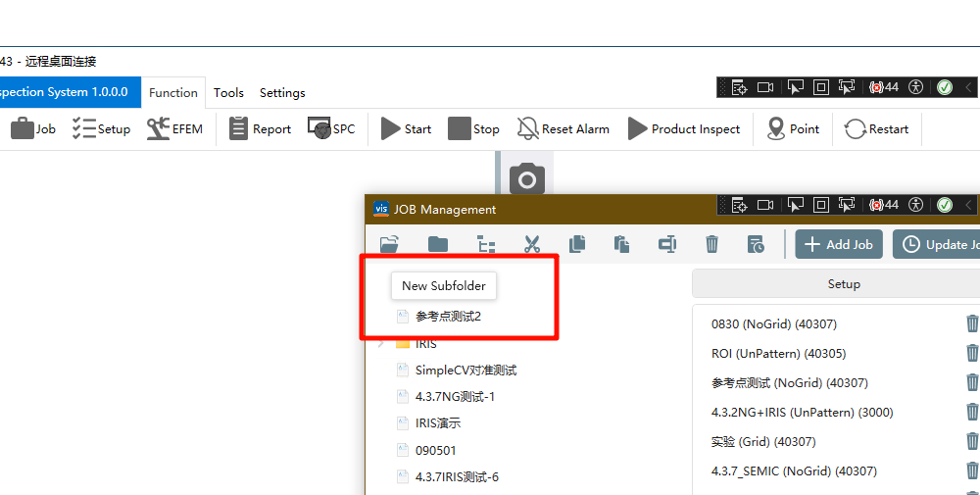Click the Update Job button
This screenshot has height=495, width=980.
(938, 244)
